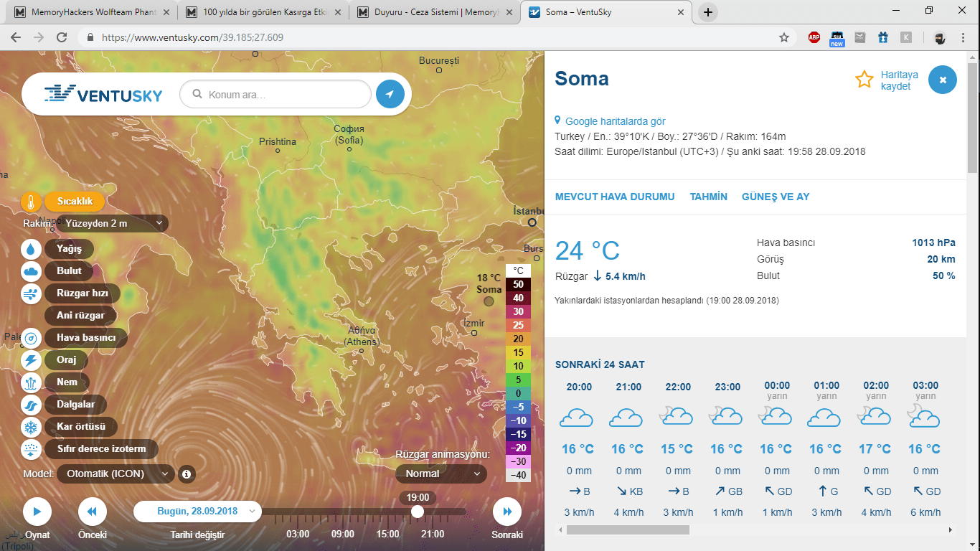Click the Soma map location marker

pos(489,301)
